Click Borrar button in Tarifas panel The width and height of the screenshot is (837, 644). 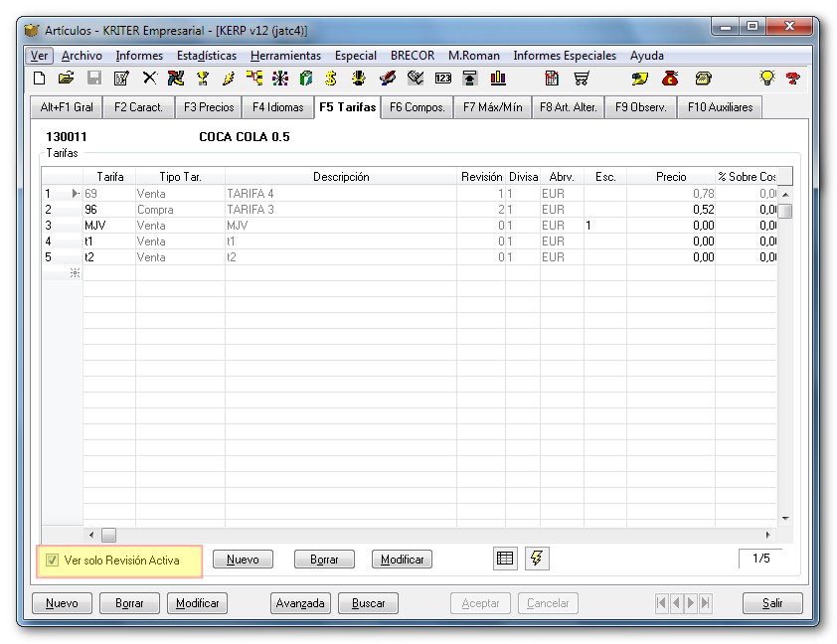324,560
